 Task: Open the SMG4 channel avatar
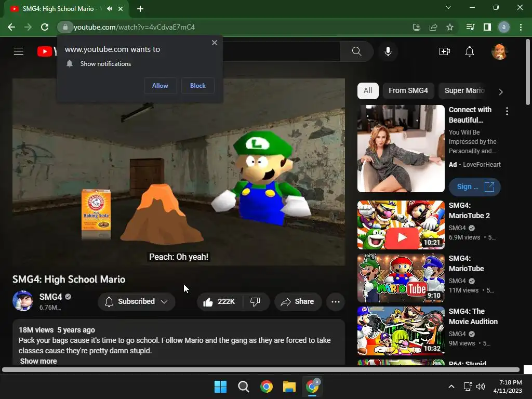click(x=23, y=301)
